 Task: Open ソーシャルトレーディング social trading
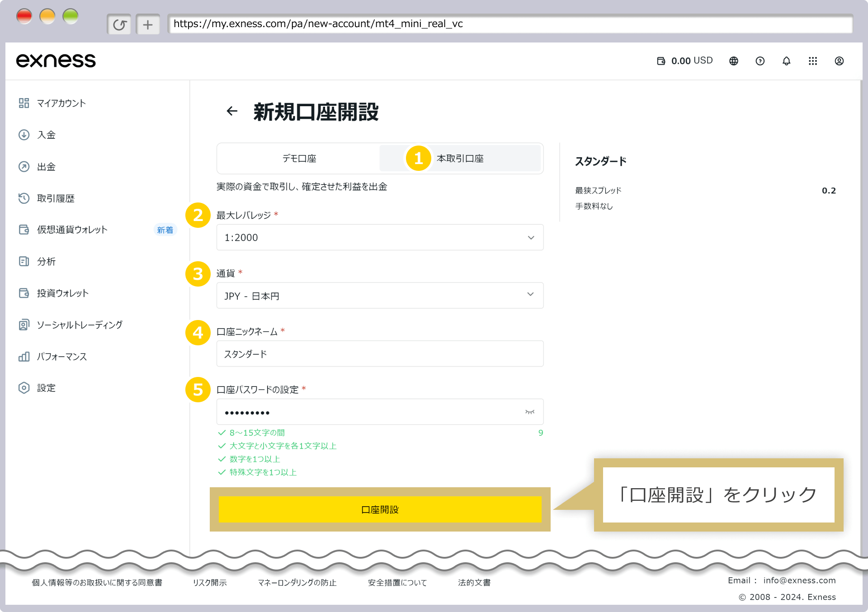click(79, 325)
